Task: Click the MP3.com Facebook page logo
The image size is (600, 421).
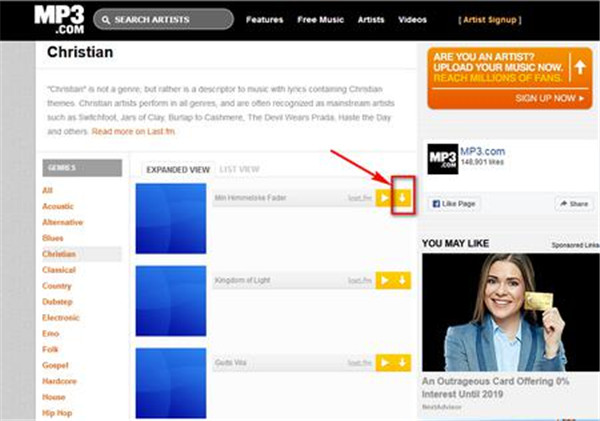Action: 443,159
